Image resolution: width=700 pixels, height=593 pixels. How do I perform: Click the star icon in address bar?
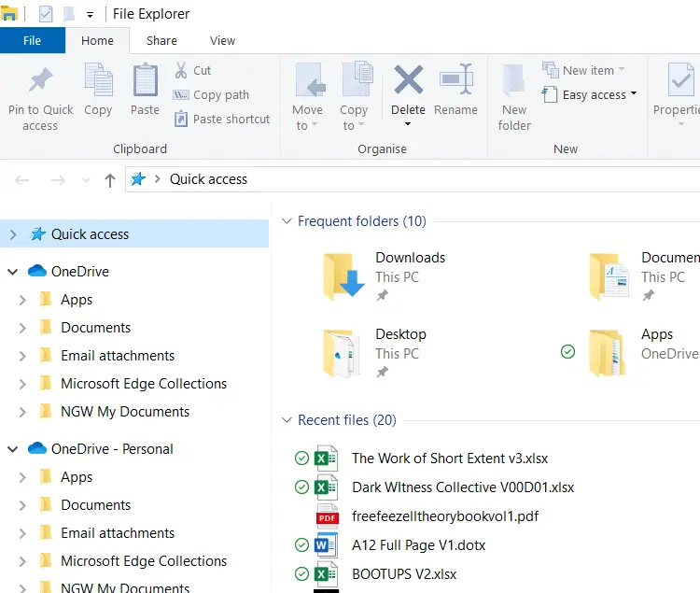coord(138,179)
